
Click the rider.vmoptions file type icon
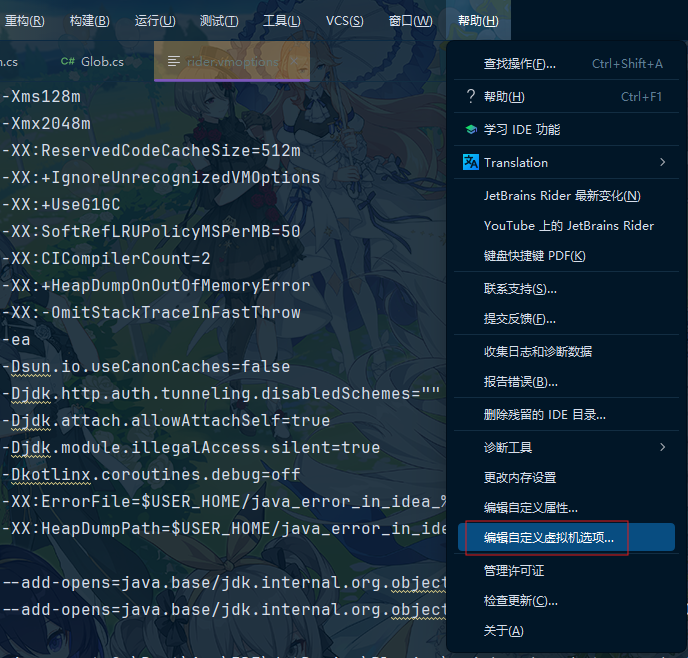[x=174, y=62]
